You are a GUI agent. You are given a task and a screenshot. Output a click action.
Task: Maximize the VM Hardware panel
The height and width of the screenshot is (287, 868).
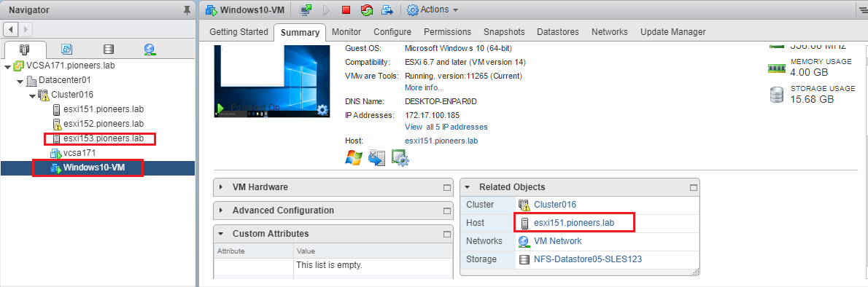coord(446,187)
